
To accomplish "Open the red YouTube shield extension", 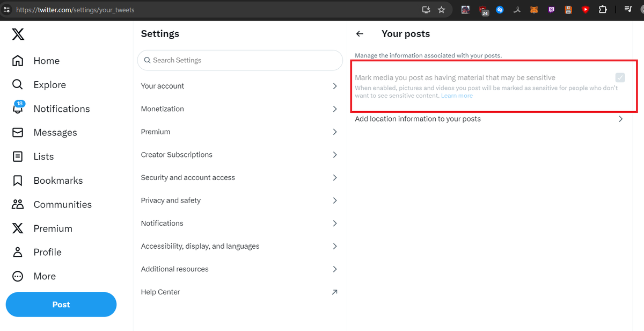I will point(586,10).
